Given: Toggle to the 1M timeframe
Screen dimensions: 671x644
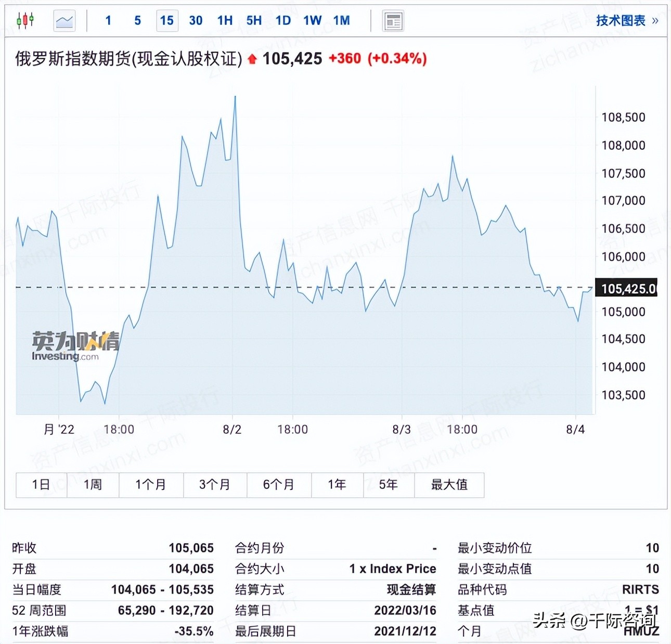Looking at the screenshot, I should 341,20.
